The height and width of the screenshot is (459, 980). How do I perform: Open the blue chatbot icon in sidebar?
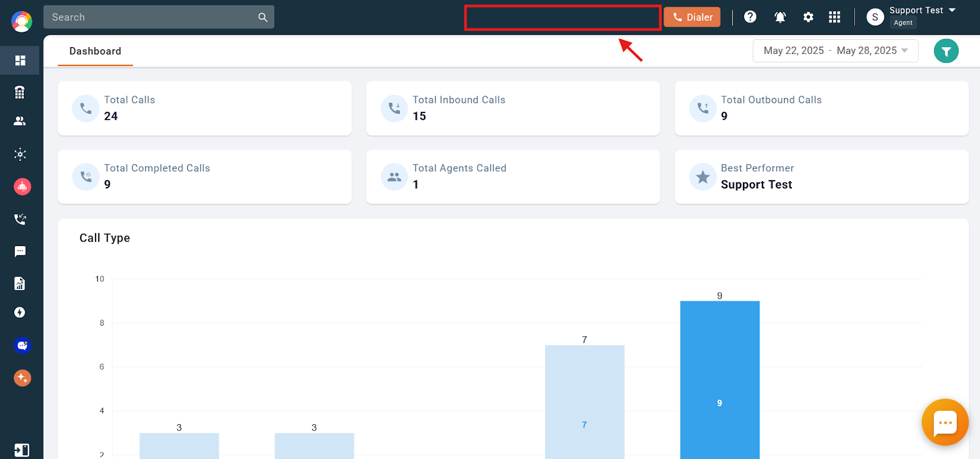coord(22,345)
